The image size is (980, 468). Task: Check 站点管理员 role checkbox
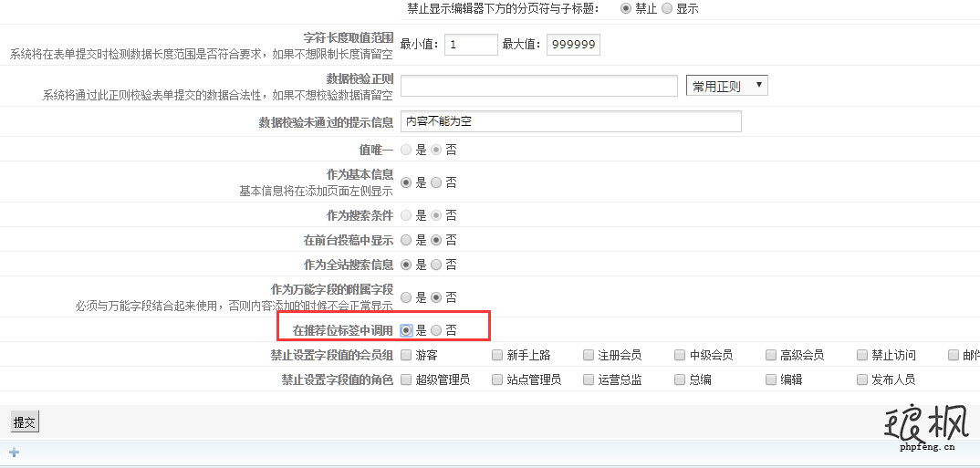tap(497, 380)
